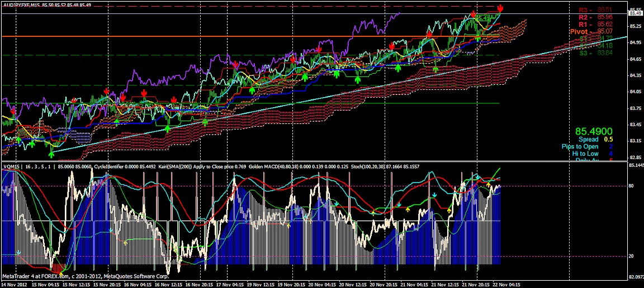Click the 22 Nov 04:15 time axis label
Image resolution: width=644 pixels, height=288 pixels.
(507, 284)
